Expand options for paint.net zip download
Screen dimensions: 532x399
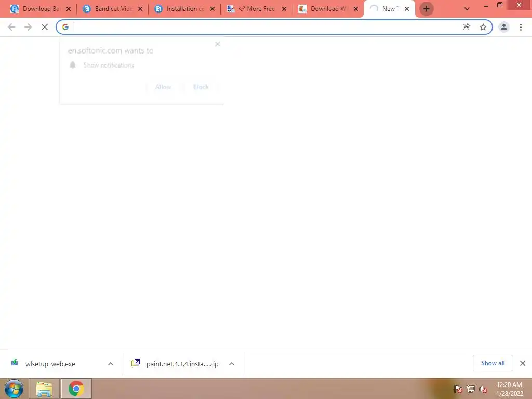point(232,364)
